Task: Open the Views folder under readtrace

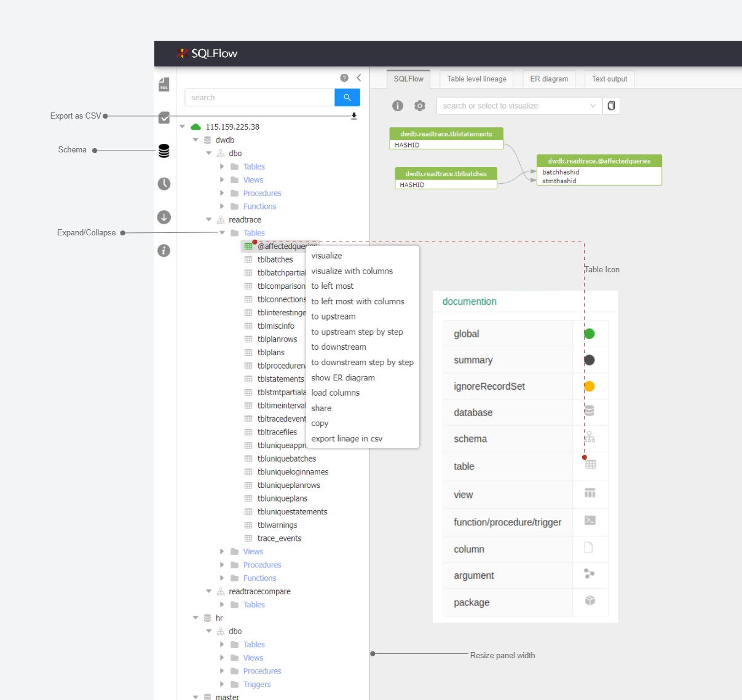Action: (253, 552)
